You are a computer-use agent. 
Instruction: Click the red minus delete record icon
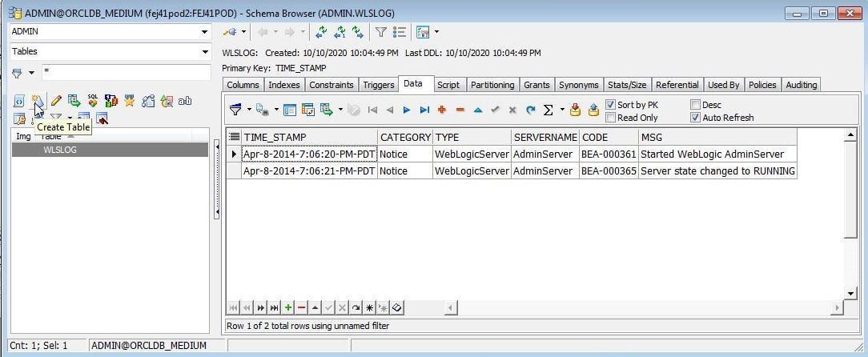click(x=460, y=110)
